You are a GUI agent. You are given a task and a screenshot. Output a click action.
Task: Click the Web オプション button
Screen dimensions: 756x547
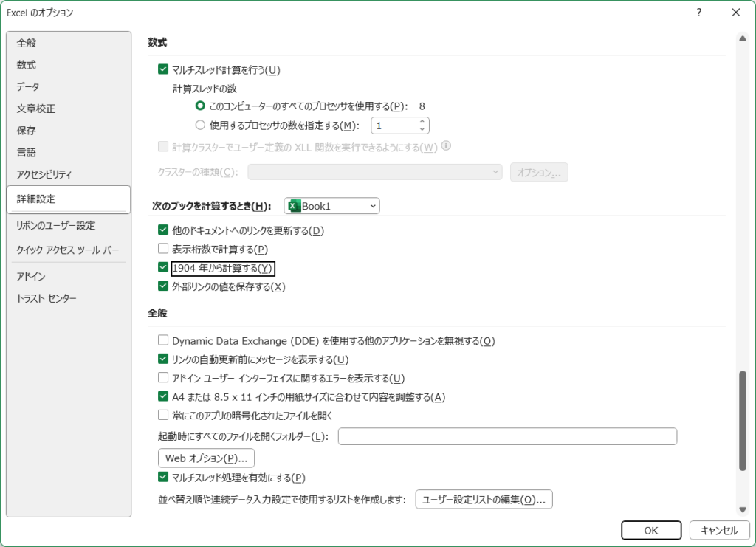[x=206, y=458]
